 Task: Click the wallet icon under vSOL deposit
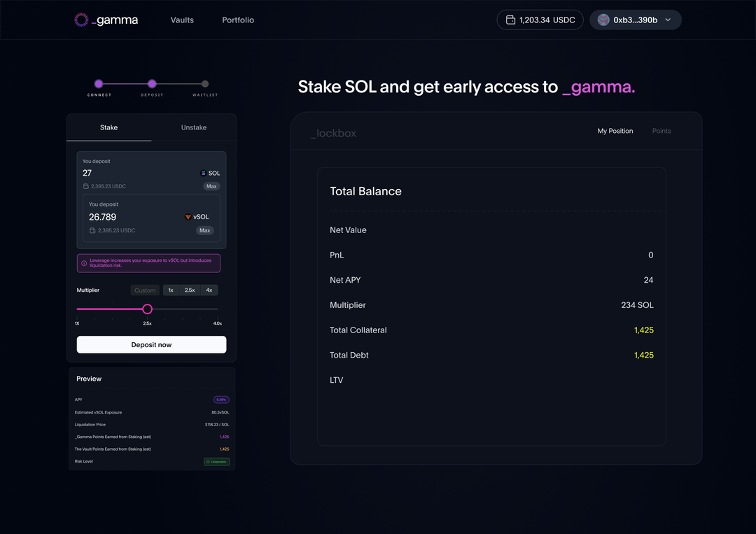(x=92, y=230)
